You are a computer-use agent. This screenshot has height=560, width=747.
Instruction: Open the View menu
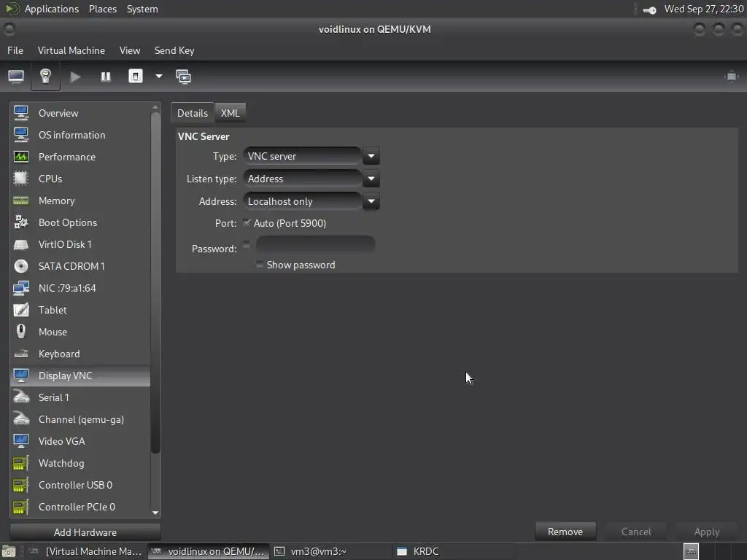[x=130, y=50]
